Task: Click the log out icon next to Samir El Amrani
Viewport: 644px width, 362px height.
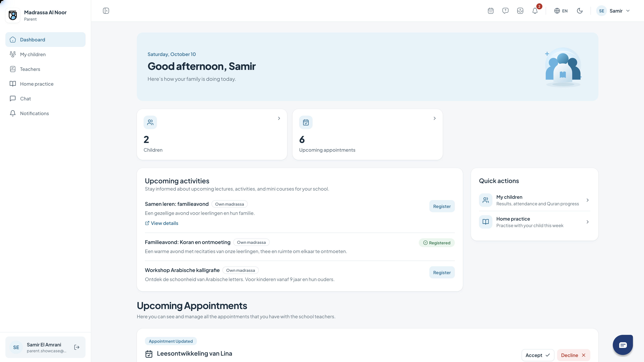Action: pos(77,347)
